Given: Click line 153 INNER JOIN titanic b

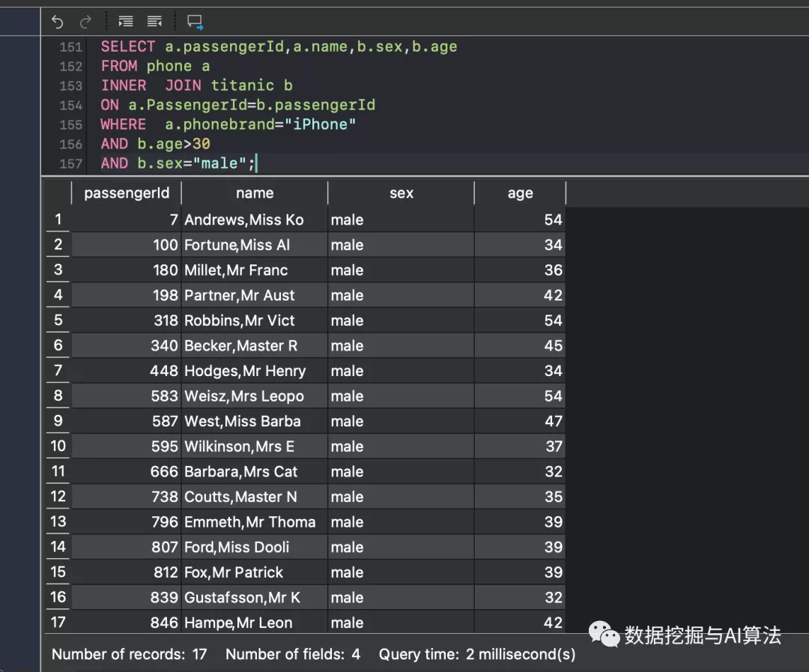Looking at the screenshot, I should [196, 85].
